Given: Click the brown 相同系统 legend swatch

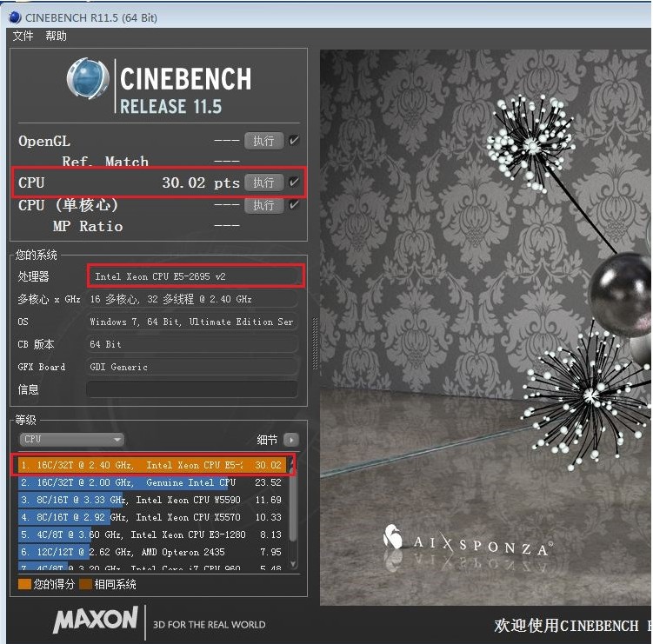Looking at the screenshot, I should [x=85, y=584].
